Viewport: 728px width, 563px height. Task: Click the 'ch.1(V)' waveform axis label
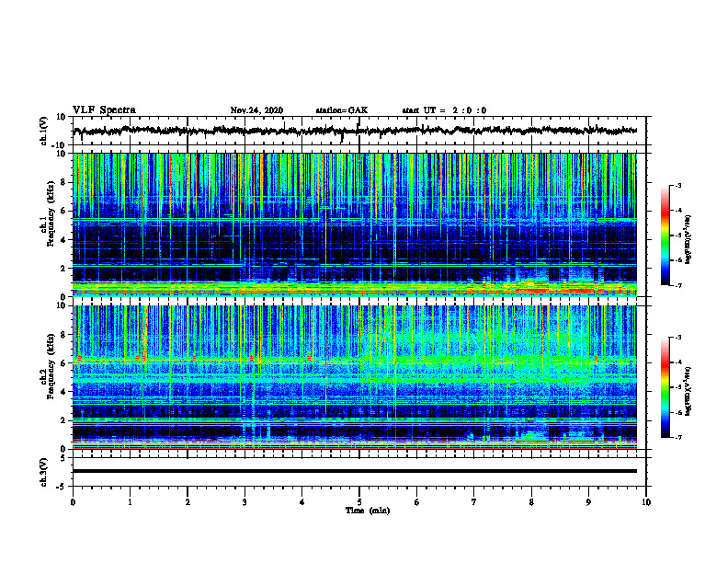[x=44, y=131]
